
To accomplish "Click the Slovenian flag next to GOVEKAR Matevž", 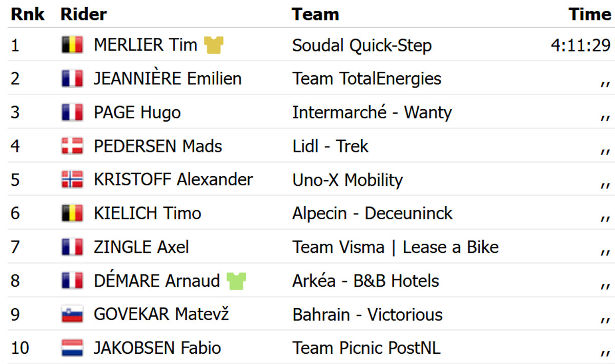I will 72,315.
